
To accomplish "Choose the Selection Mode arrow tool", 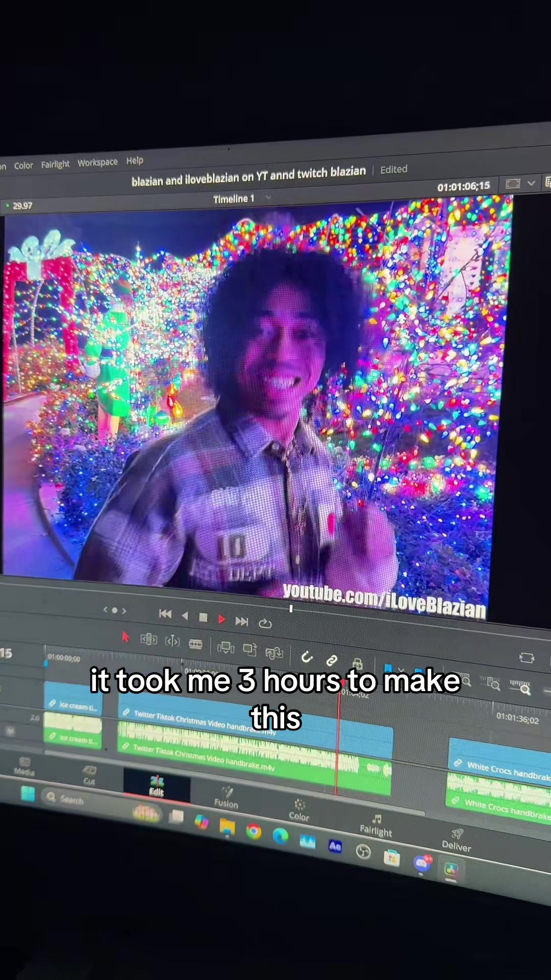I will pyautogui.click(x=125, y=637).
